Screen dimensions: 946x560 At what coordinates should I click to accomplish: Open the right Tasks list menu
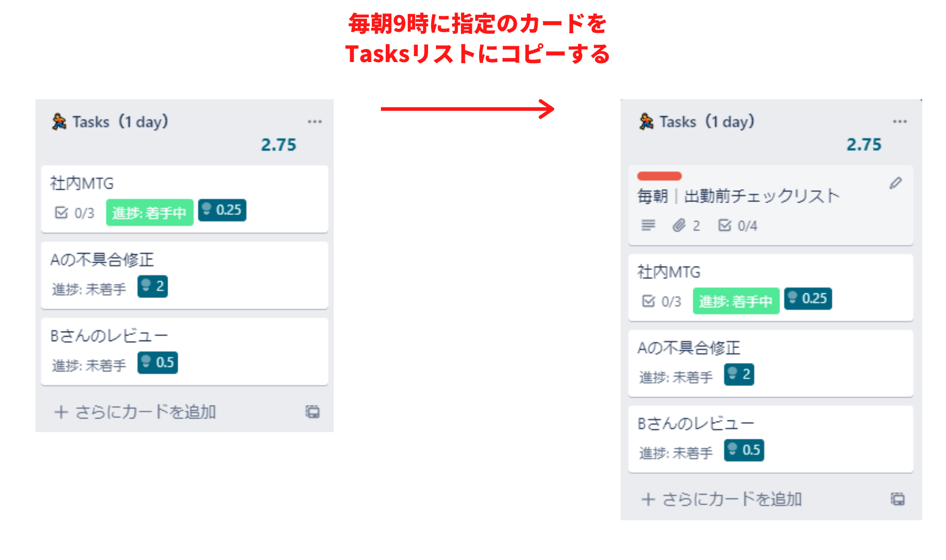[x=900, y=121]
